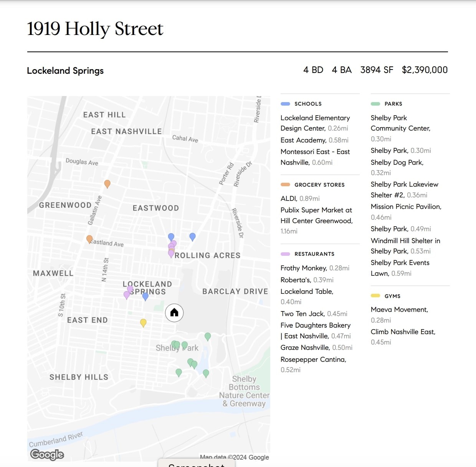Click the Google logo on the map
The image size is (476, 467).
(47, 454)
